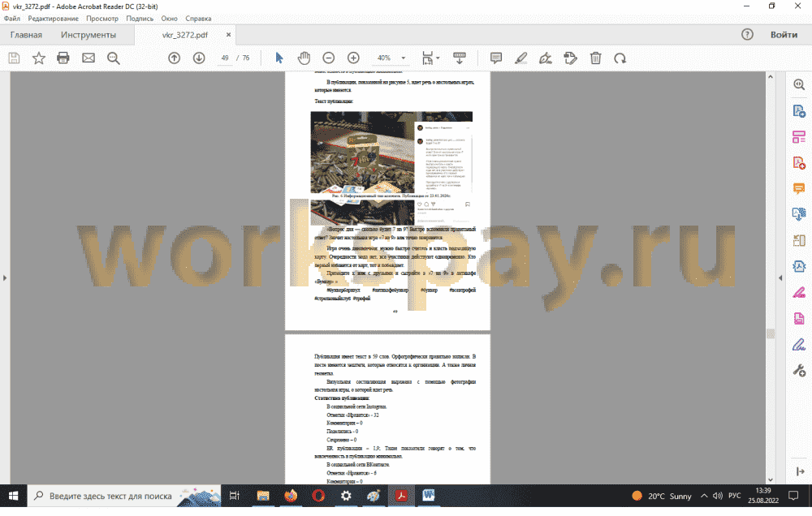The width and height of the screenshot is (812, 516).
Task: Add document to starred bookmarks
Action: click(39, 58)
